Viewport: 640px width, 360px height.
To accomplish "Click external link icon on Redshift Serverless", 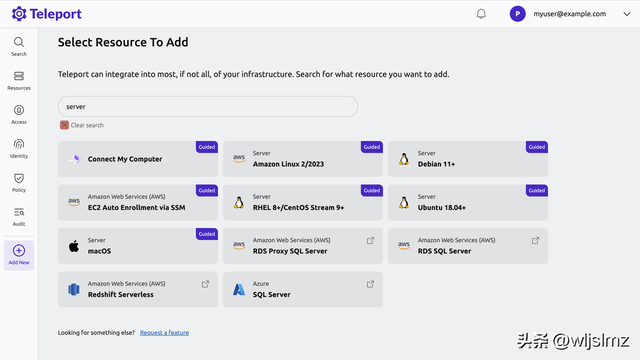I will tap(205, 284).
